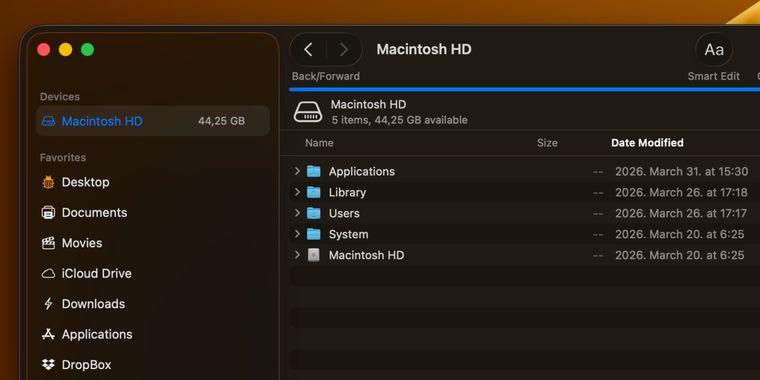Click the Documents sidebar icon
This screenshot has height=380, width=760.
[48, 213]
